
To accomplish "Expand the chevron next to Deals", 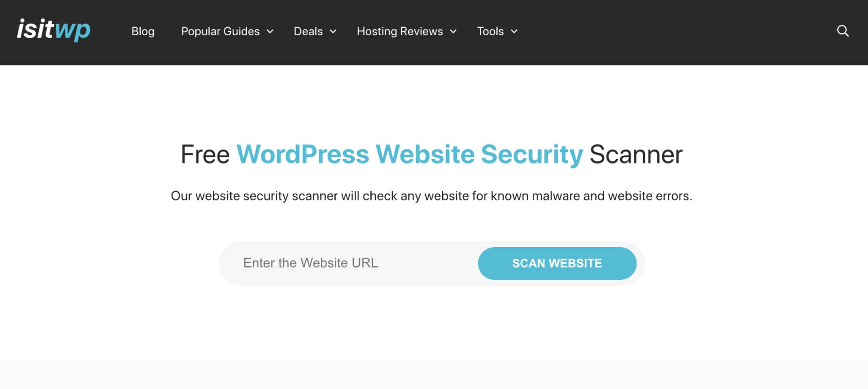I will [x=333, y=32].
